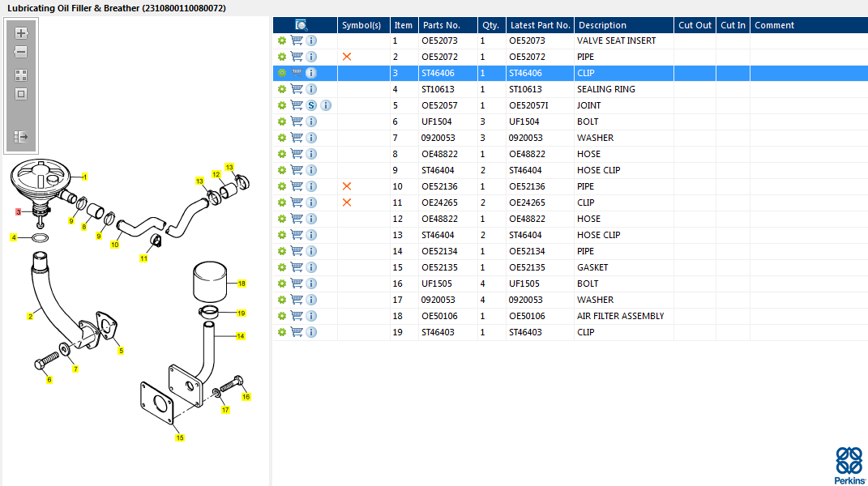This screenshot has height=486, width=868.
Task: Click gear icon for SEALING RING row
Action: [282, 89]
